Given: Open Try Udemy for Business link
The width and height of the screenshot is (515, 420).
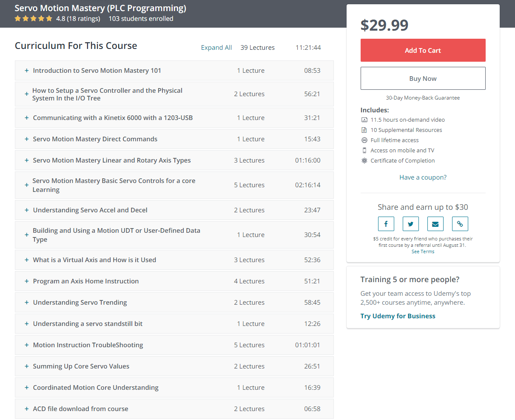Looking at the screenshot, I should [398, 316].
